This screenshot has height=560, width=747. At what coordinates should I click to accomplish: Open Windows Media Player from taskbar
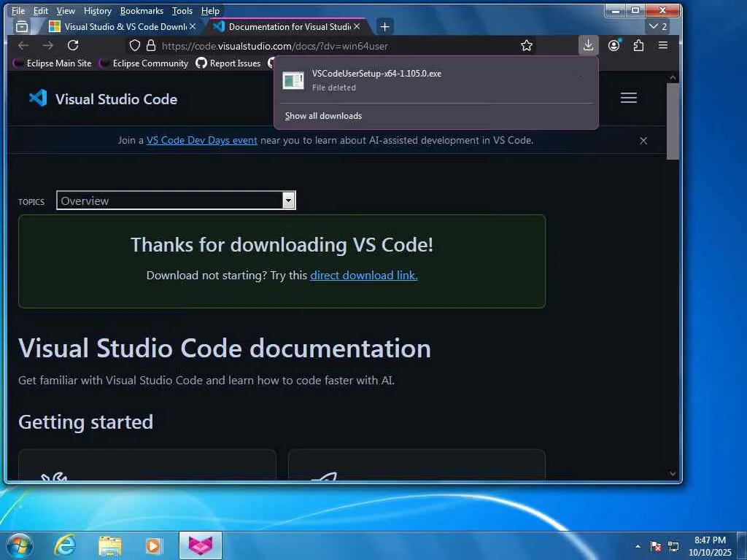click(153, 545)
